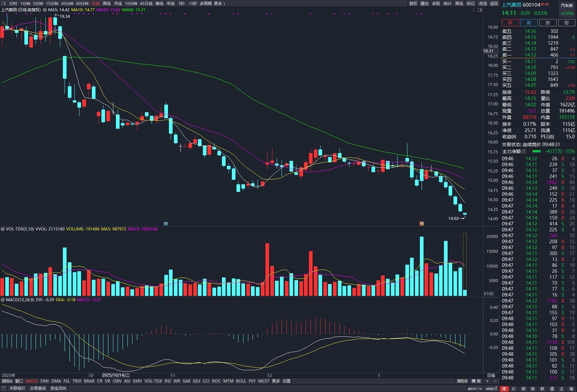The image size is (577, 392).
Task: Open the 模板 template menu
Action: point(476,381)
